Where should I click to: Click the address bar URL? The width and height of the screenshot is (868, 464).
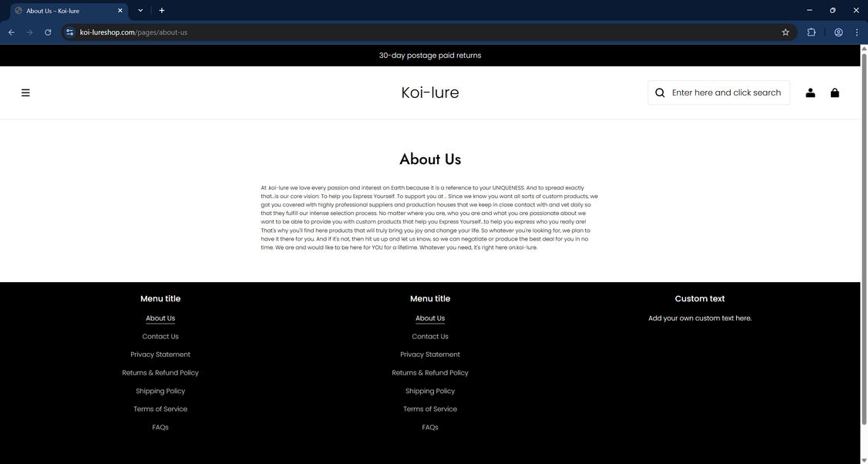tap(133, 32)
